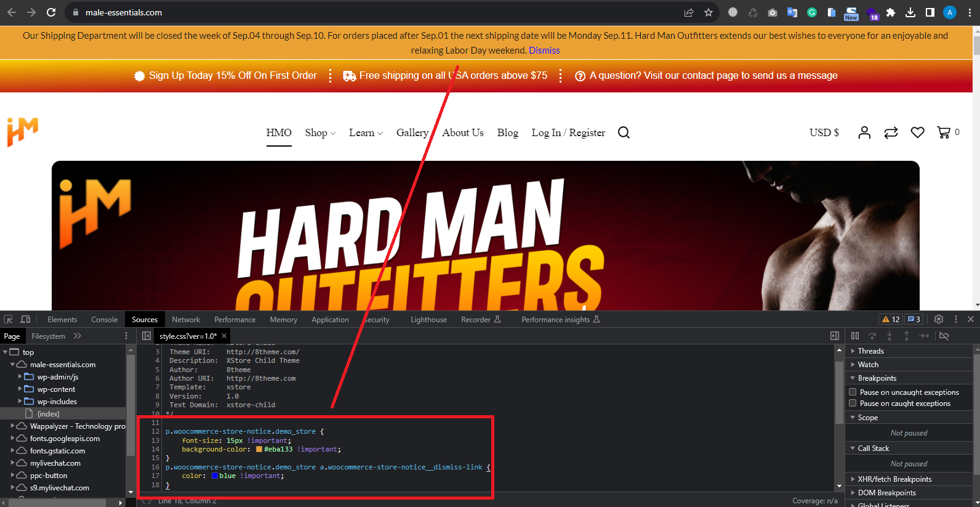980x507 pixels.
Task: Enable Pause on caught exceptions
Action: click(x=853, y=403)
